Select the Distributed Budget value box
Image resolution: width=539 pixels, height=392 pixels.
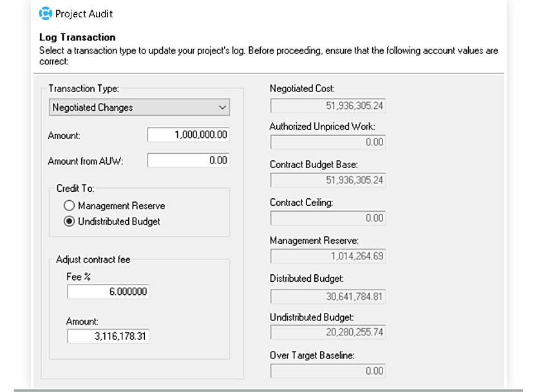[328, 294]
